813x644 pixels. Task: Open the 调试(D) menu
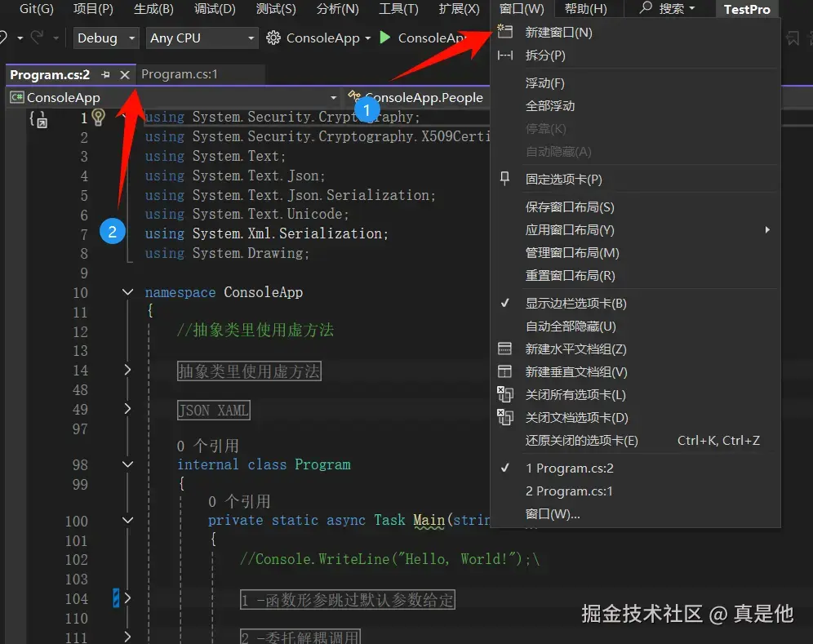point(215,9)
